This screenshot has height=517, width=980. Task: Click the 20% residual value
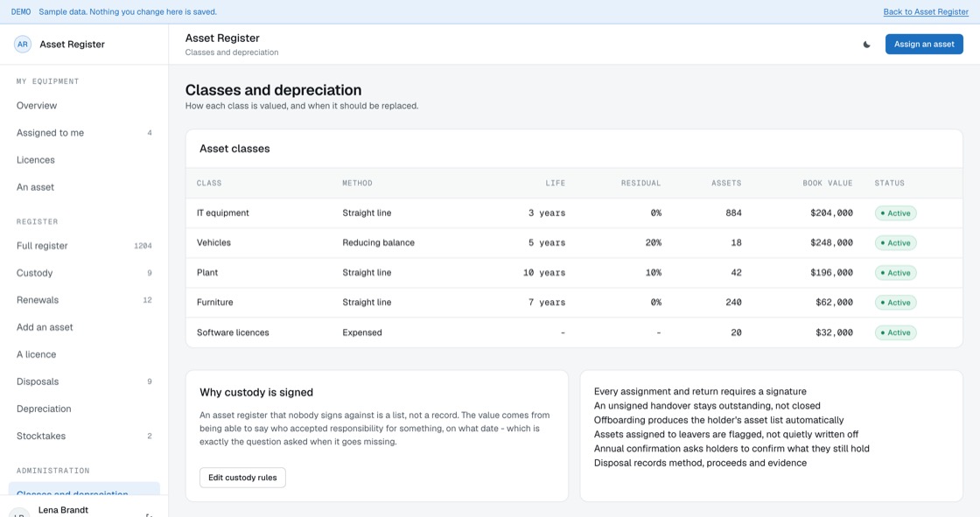point(653,242)
